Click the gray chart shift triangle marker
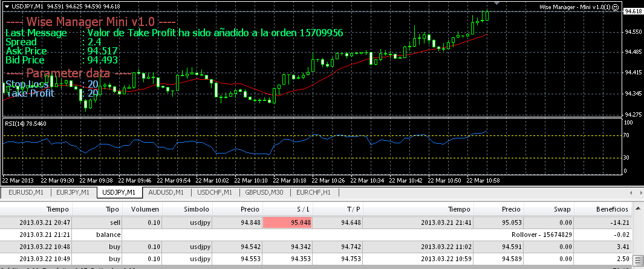Image resolution: width=644 pixels, height=269 pixels. [x=496, y=2]
